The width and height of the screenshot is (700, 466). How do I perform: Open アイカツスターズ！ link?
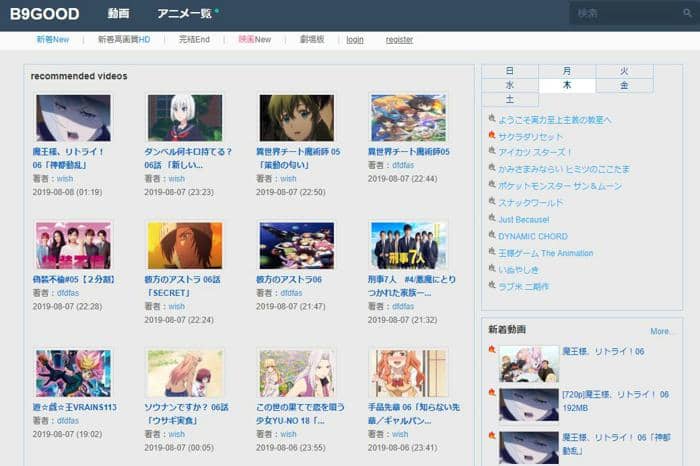535,152
